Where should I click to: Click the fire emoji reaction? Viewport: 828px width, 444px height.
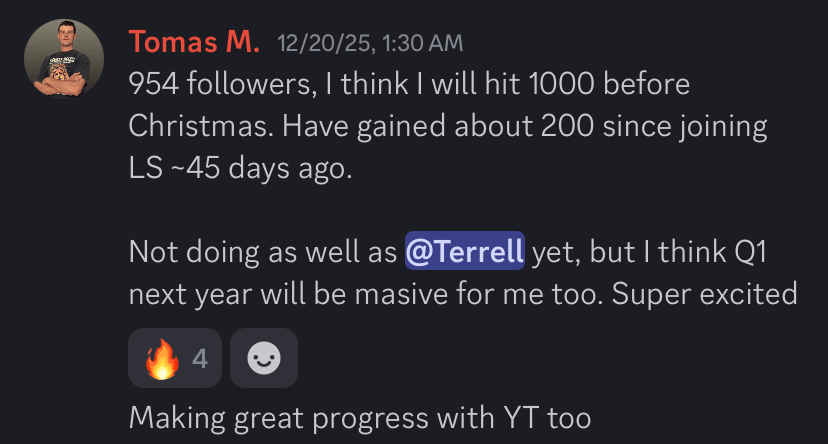pos(159,358)
